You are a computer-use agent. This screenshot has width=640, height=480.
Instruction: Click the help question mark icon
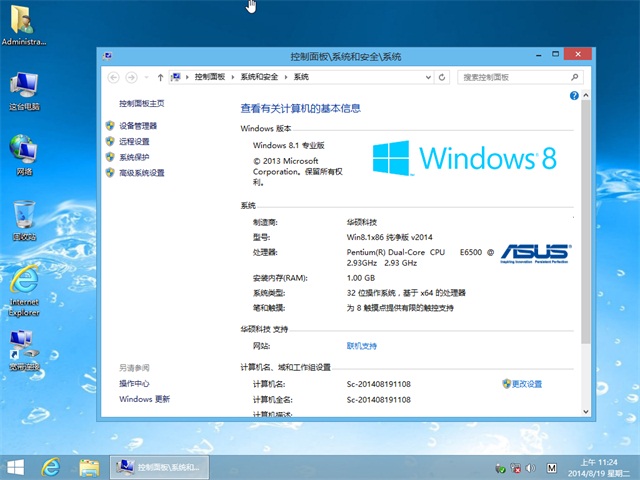tap(574, 96)
